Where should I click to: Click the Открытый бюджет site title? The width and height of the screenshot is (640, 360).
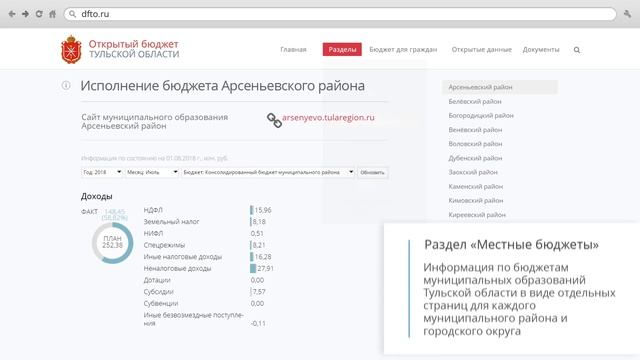click(133, 44)
